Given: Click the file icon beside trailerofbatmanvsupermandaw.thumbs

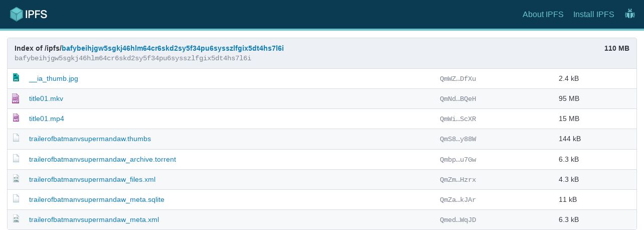Looking at the screenshot, I should 16,139.
